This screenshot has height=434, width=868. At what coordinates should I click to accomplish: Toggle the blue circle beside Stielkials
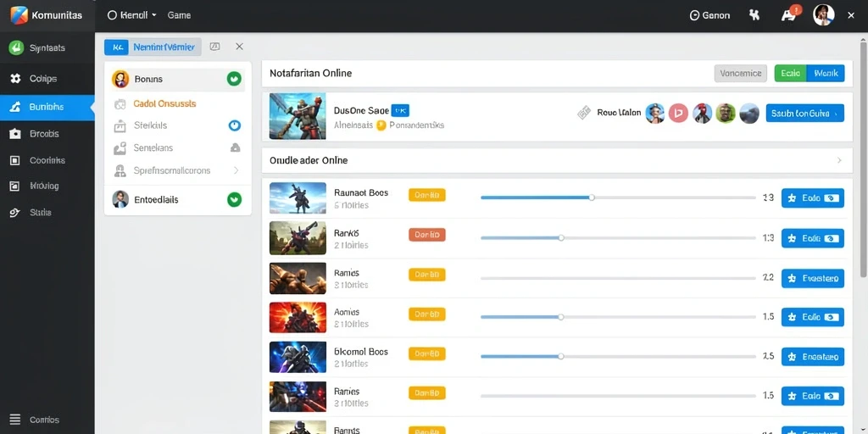pos(235,125)
